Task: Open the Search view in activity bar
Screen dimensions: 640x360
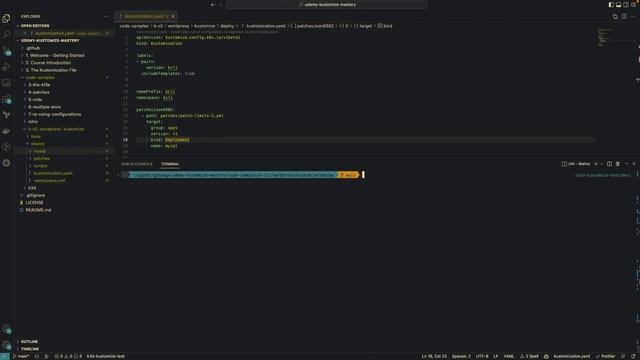Action: click(7, 34)
